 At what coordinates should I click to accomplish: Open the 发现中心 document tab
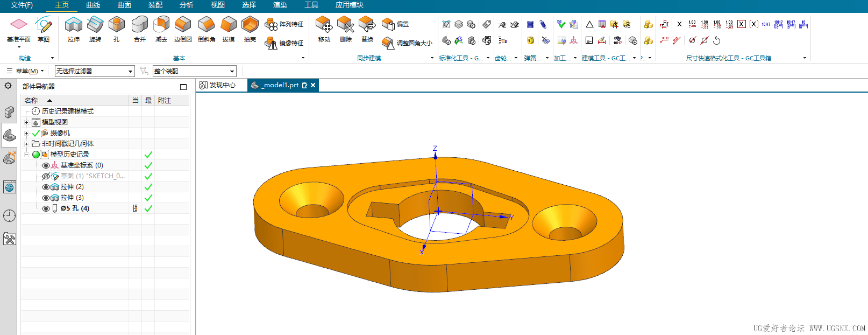coord(218,85)
